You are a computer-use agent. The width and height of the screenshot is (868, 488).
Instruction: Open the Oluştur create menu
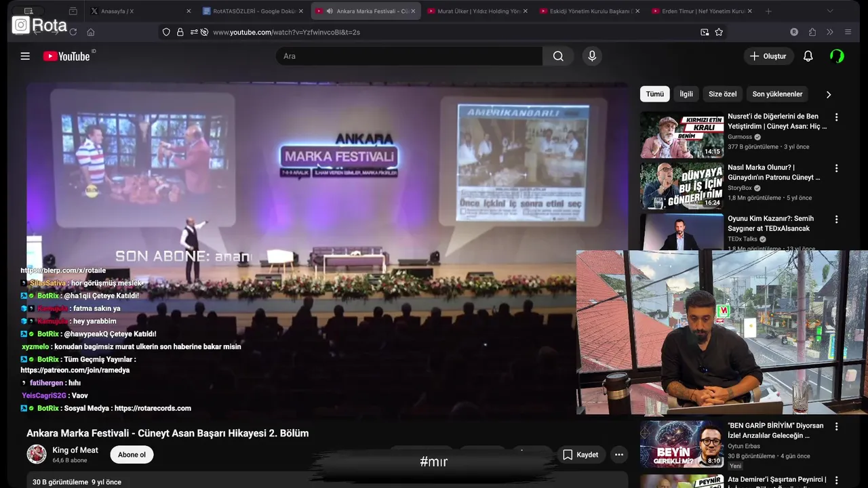[768, 56]
